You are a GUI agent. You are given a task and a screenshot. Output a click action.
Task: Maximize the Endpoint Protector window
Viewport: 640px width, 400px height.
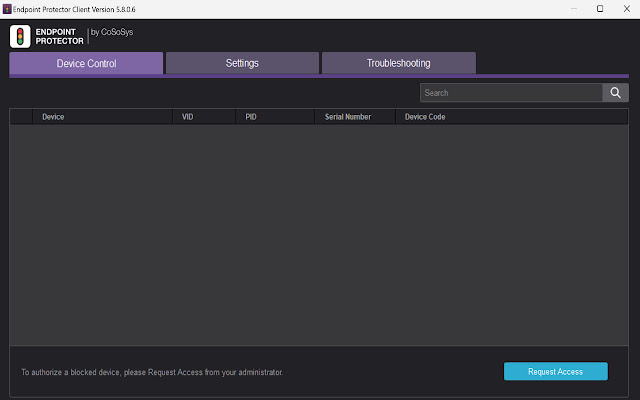(x=600, y=9)
